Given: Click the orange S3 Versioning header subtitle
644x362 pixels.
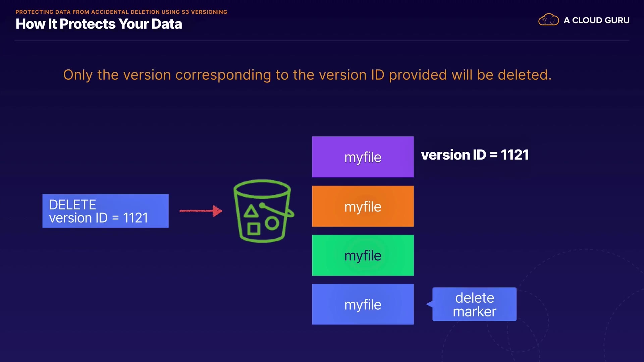Looking at the screenshot, I should [x=121, y=12].
